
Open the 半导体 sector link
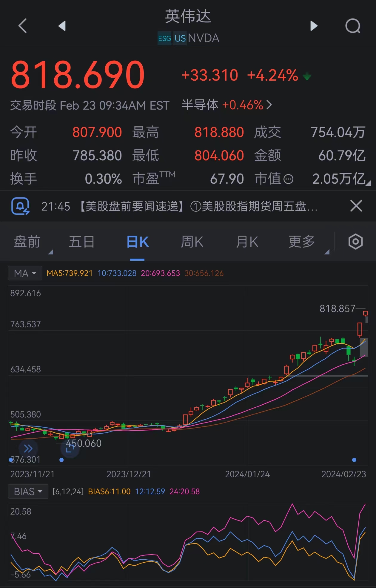(x=227, y=105)
